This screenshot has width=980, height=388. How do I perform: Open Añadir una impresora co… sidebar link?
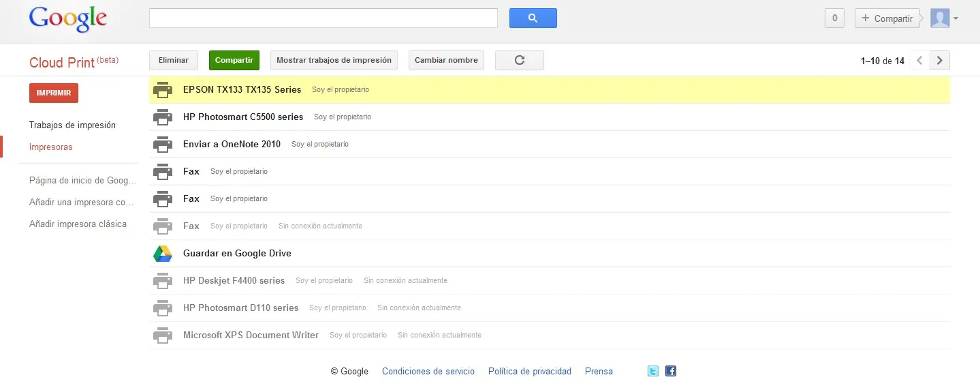[x=82, y=203]
